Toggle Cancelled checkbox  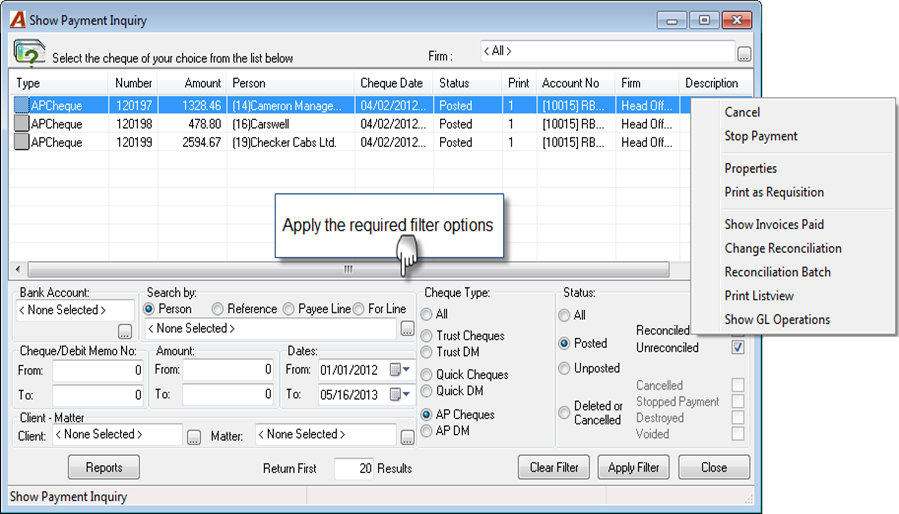pyautogui.click(x=738, y=384)
